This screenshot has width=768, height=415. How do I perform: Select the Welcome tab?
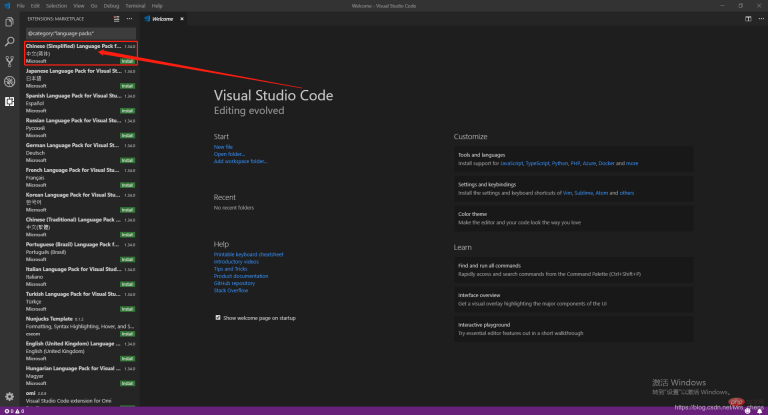pyautogui.click(x=163, y=19)
